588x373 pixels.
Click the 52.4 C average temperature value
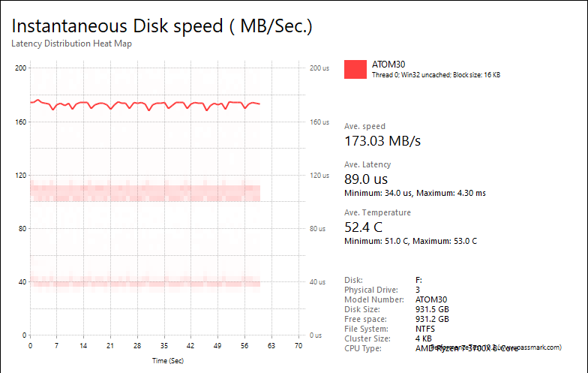(363, 227)
